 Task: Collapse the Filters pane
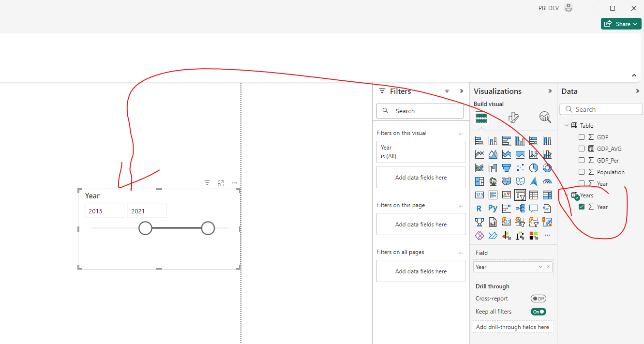point(461,91)
